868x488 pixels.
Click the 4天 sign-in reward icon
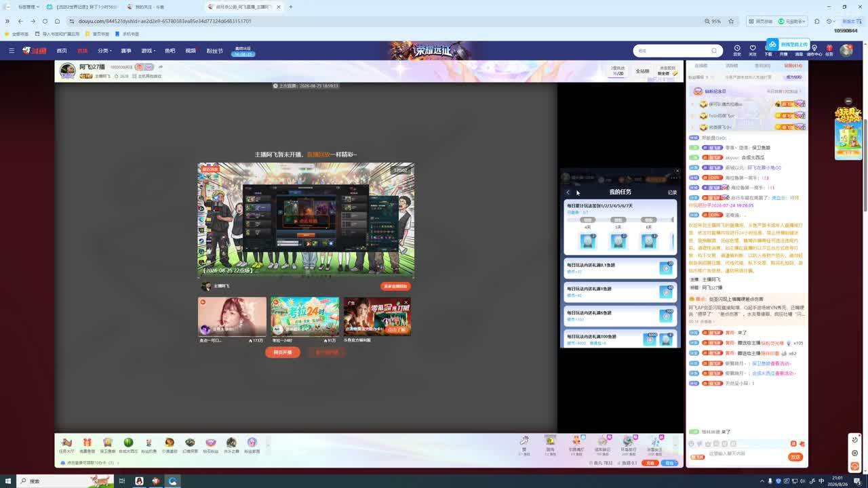588,241
